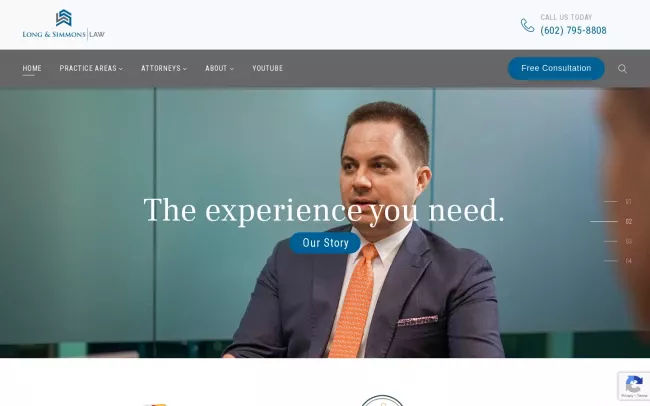The height and width of the screenshot is (406, 650).
Task: Click the Our Story button
Action: [x=325, y=243]
